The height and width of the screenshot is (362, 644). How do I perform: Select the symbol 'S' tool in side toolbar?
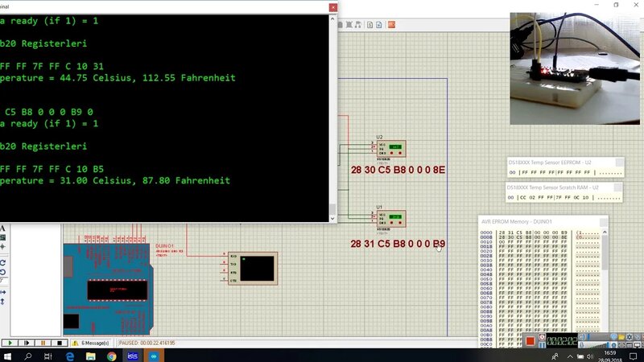(2, 237)
